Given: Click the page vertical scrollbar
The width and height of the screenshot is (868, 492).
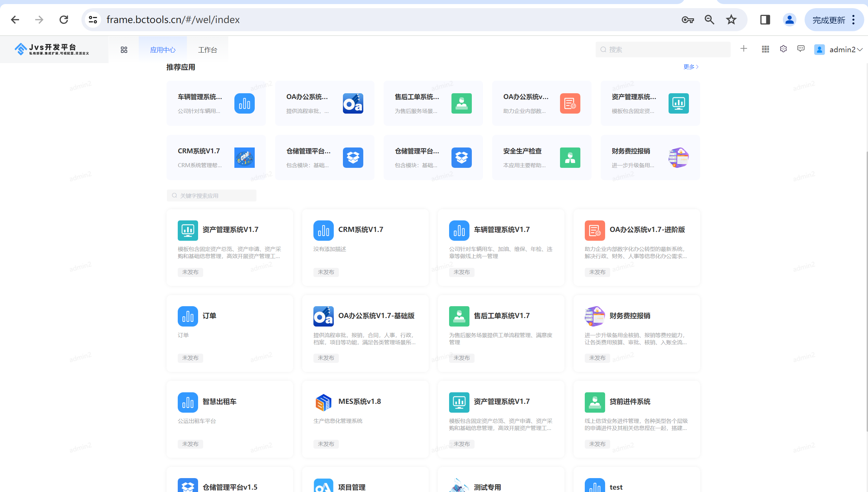Looking at the screenshot, I should tap(867, 292).
